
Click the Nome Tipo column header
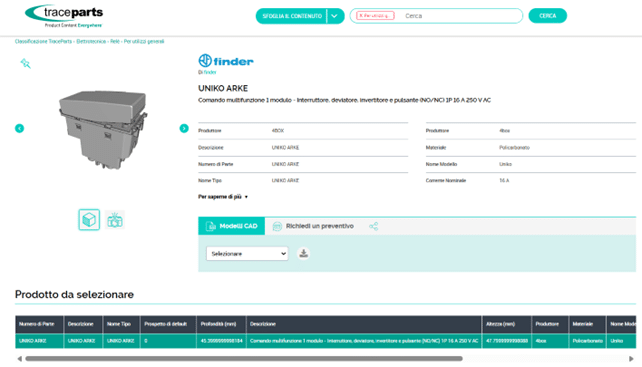click(x=121, y=324)
